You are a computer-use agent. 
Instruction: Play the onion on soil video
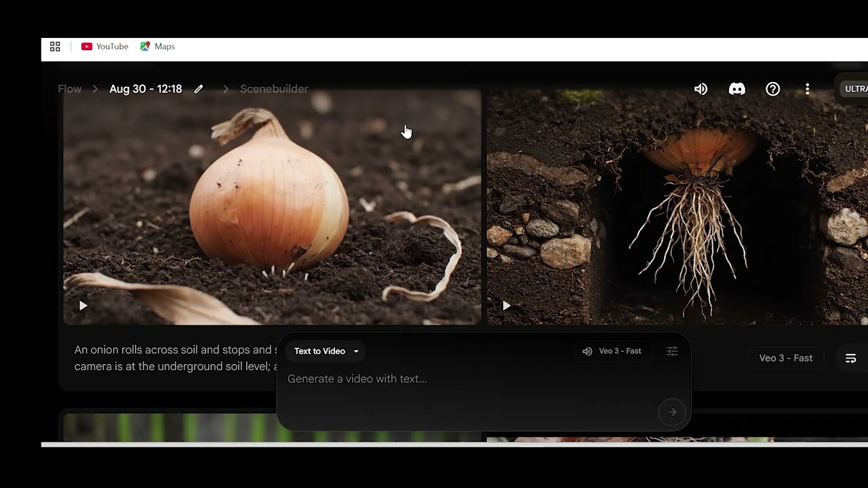pyautogui.click(x=83, y=306)
